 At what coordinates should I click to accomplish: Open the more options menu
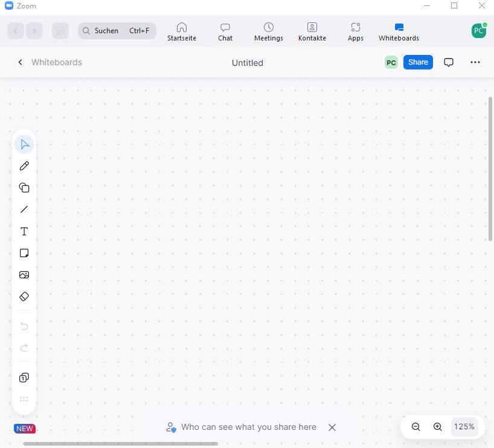[x=475, y=62]
